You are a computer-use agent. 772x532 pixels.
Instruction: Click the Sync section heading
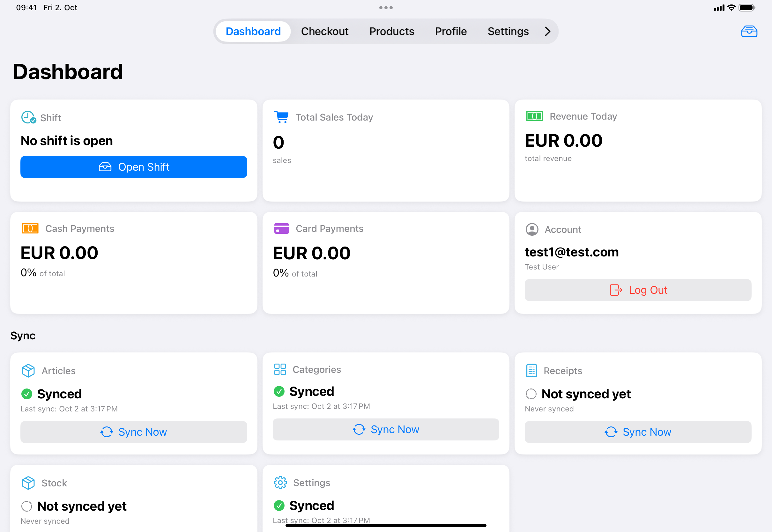tap(23, 335)
